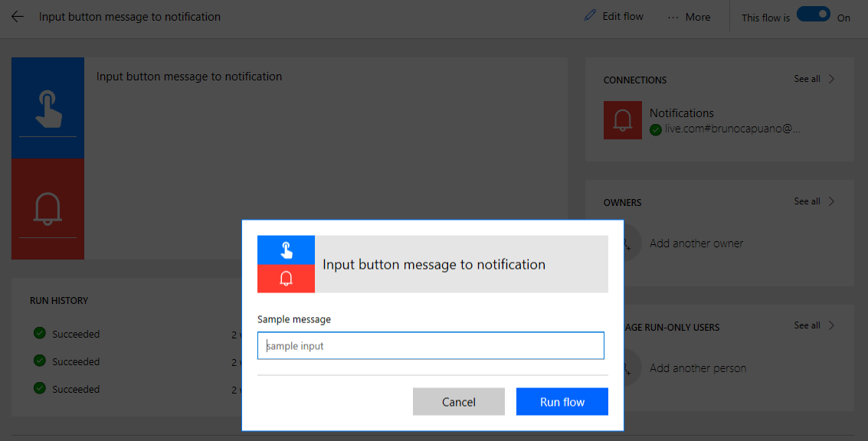Expand See all for Owners

[814, 201]
